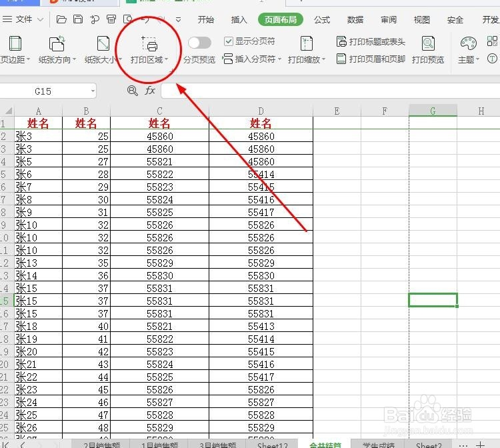The width and height of the screenshot is (500, 448).
Task: Click the select-all corner triangle
Action: click(9, 111)
